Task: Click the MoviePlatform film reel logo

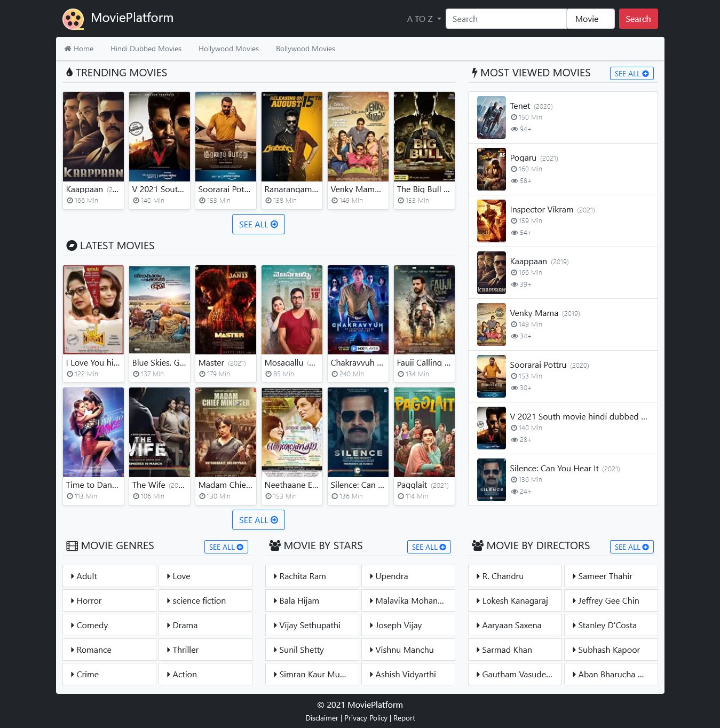Action: pos(73,19)
